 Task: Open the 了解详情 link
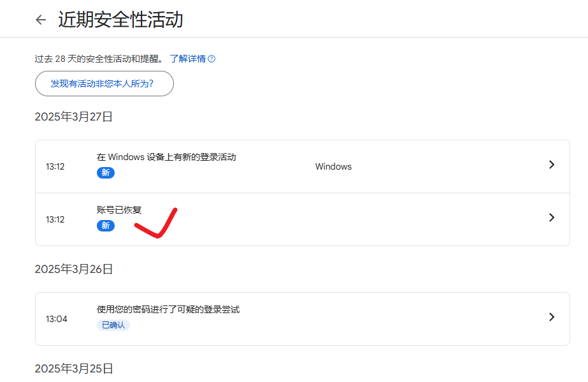click(x=187, y=59)
